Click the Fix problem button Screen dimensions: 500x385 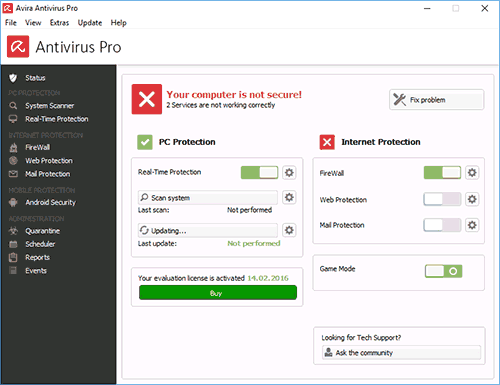(x=437, y=99)
